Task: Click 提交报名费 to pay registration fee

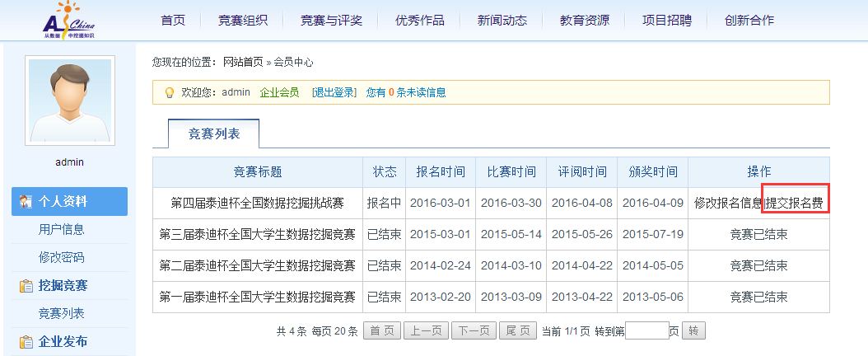Action: (794, 204)
